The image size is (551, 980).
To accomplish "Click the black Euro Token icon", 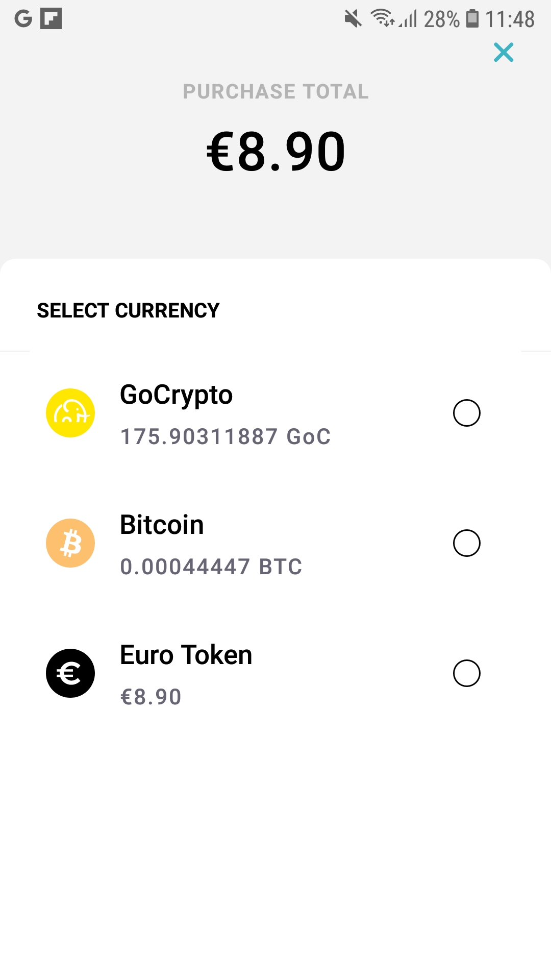I will [x=70, y=673].
